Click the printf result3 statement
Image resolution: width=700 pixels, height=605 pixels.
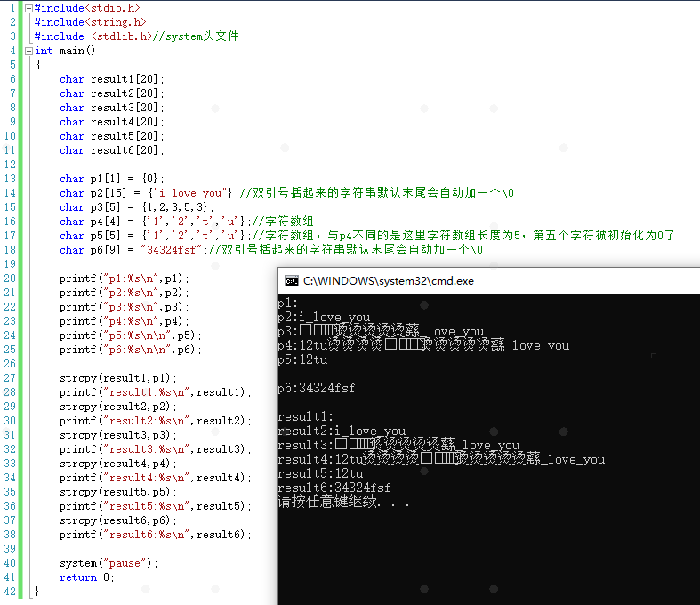pos(156,450)
